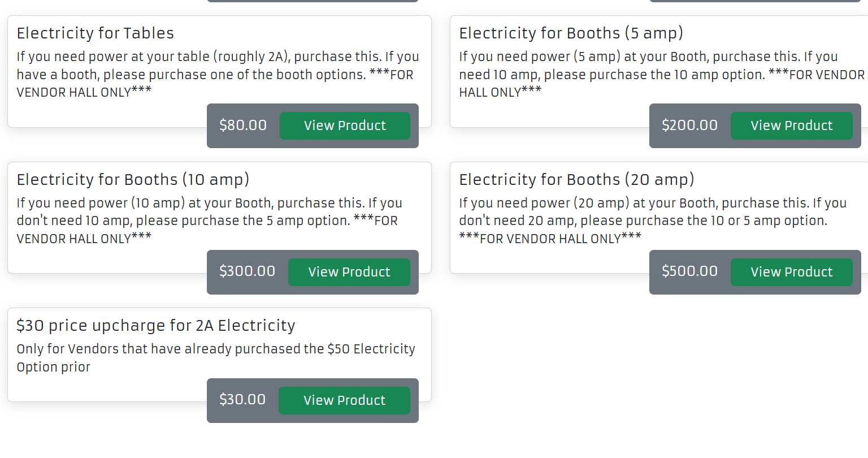Click the "Electricity for Booths (5 amp)" heading

[x=571, y=33]
